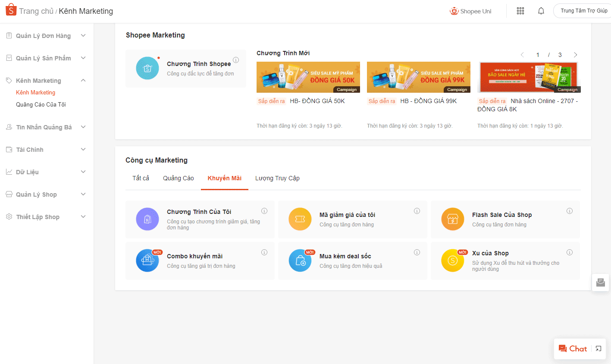Screen dimensions: 611x364
Task: Click the orange Mã giảm giá voucher icon
Action: point(300,219)
